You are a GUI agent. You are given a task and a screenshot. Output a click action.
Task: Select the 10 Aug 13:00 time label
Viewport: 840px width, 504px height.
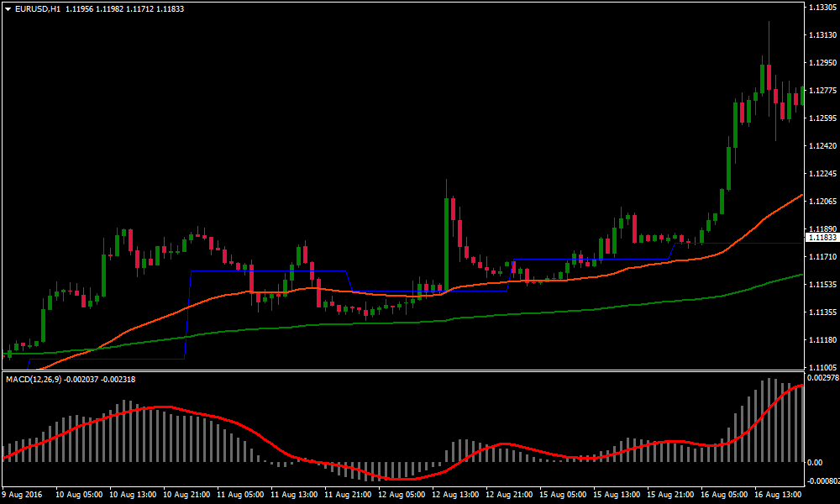tap(134, 495)
